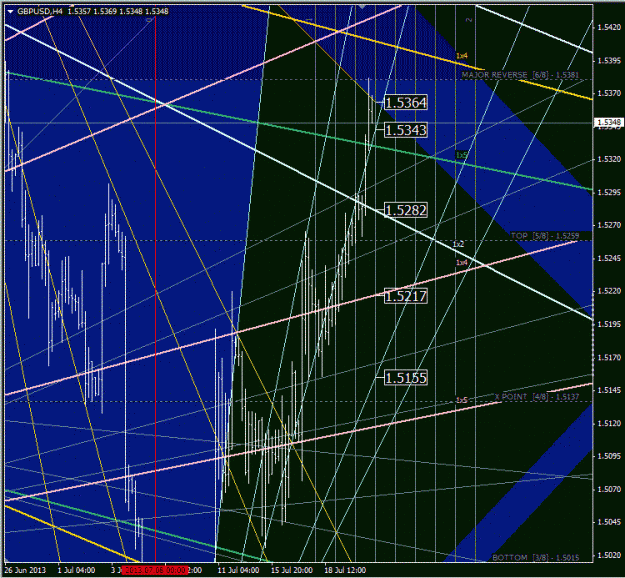Viewport: 625px width, 578px height.
Task: Select the 1.5343 price label box
Action: (x=406, y=130)
